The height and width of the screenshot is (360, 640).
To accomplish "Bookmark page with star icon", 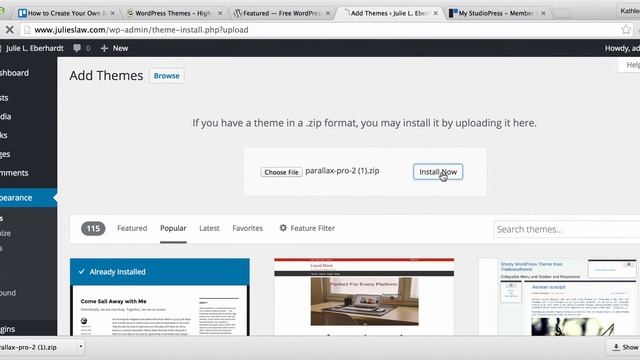I will (x=626, y=29).
